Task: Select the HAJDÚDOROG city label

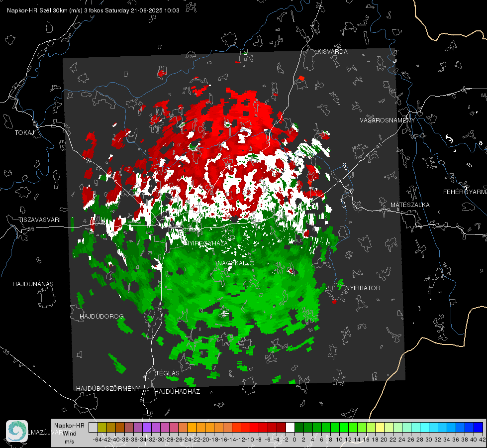Action: pyautogui.click(x=101, y=316)
